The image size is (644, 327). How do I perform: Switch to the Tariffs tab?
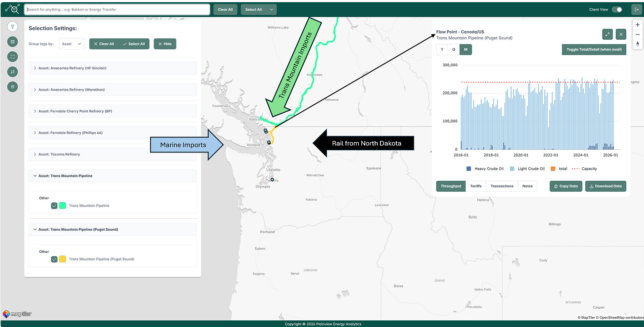point(476,186)
